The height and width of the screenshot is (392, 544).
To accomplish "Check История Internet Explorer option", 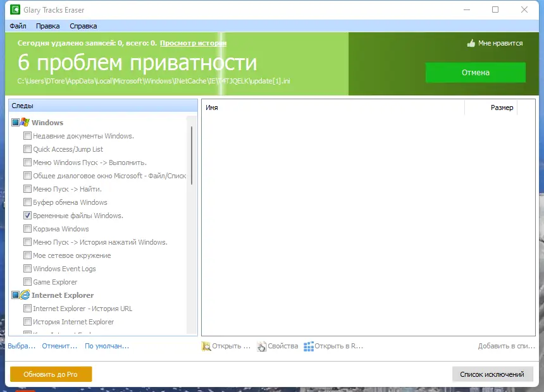I will coord(27,322).
